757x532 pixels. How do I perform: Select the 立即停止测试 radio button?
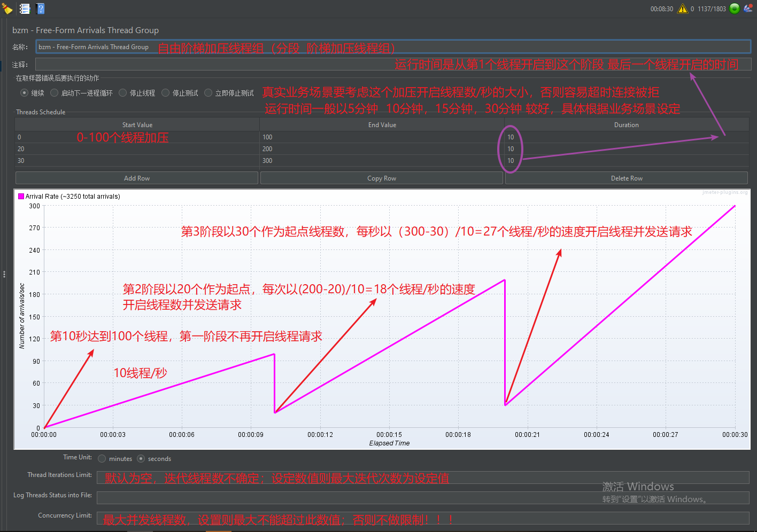coord(208,93)
